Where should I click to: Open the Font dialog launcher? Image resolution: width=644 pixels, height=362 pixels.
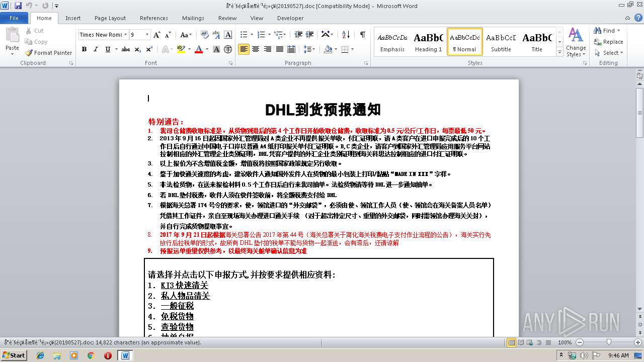[230, 63]
